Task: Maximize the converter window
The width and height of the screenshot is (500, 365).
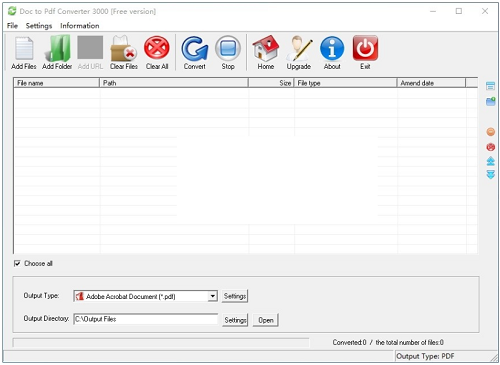Action: click(459, 11)
